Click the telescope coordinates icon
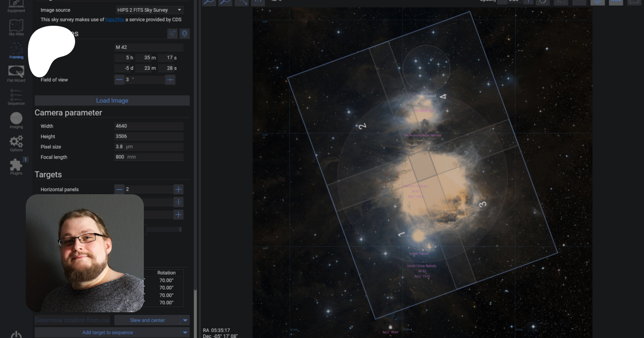This screenshot has height=338, width=644. (172, 34)
